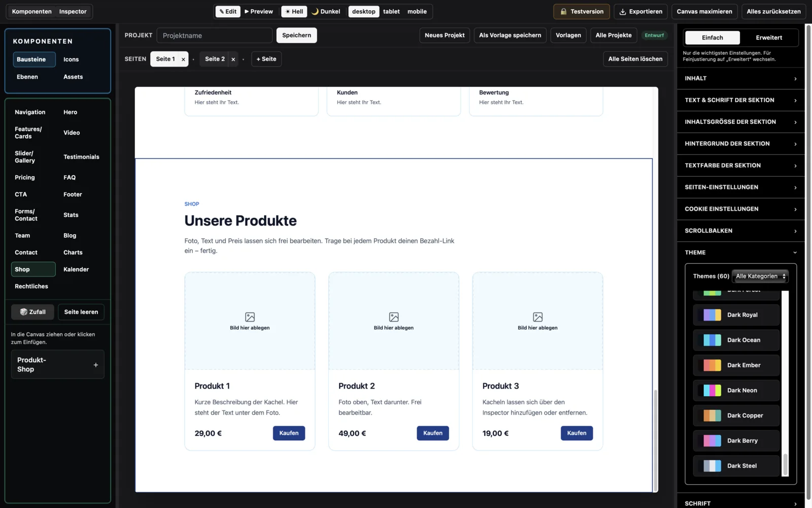Click Als Vorlage speichern
812x508 pixels.
tap(510, 35)
